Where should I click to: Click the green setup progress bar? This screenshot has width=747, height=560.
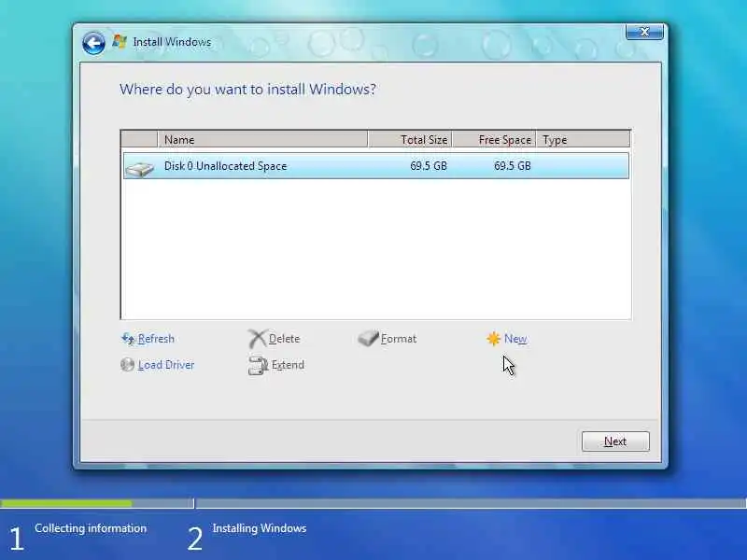click(66, 503)
